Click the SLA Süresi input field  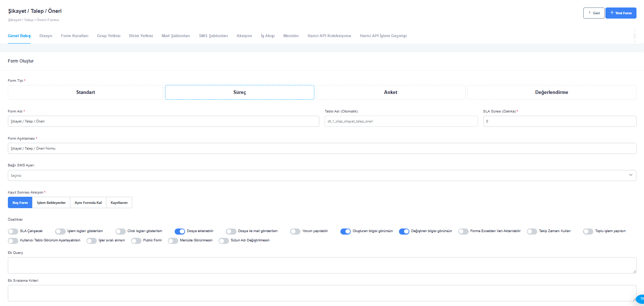pos(559,121)
